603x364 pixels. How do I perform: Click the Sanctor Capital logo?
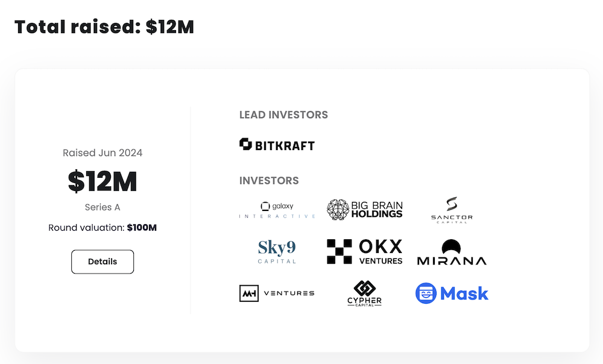[x=452, y=210]
